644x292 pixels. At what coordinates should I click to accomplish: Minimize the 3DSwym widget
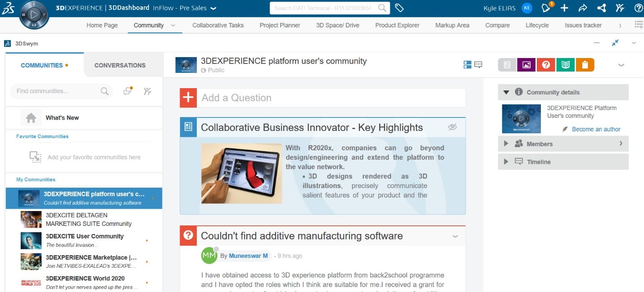[x=597, y=43]
